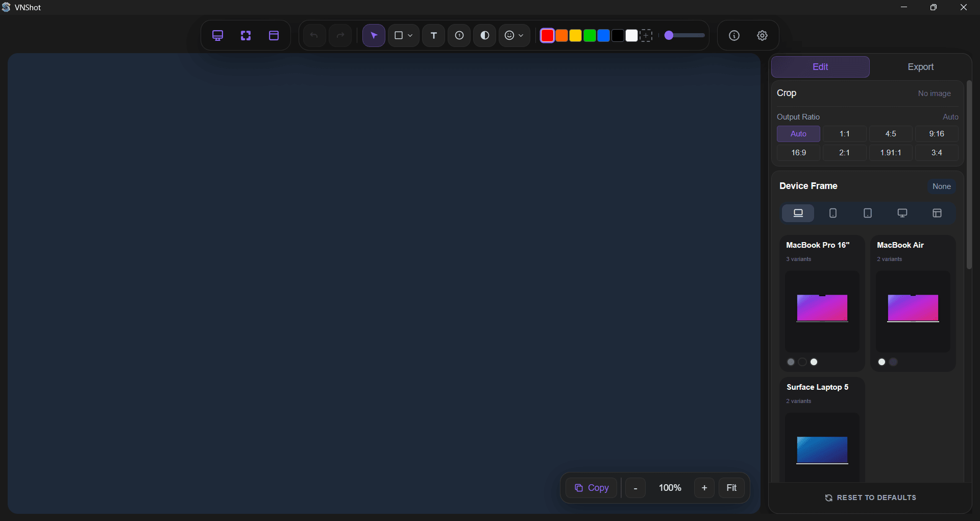980x521 pixels.
Task: Select the Text annotation tool
Action: [x=433, y=35]
